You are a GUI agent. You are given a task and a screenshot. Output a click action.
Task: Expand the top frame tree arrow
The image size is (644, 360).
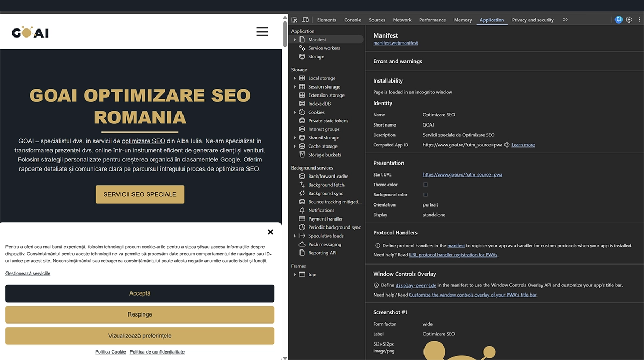pos(295,274)
